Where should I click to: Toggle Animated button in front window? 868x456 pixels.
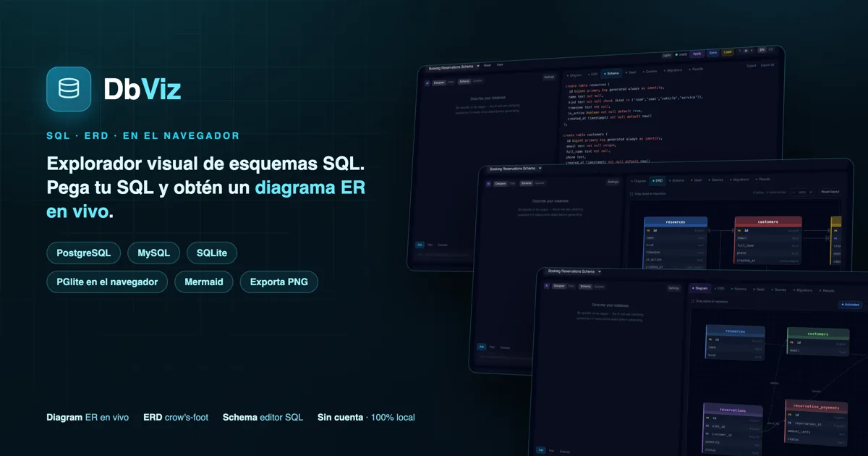point(851,305)
